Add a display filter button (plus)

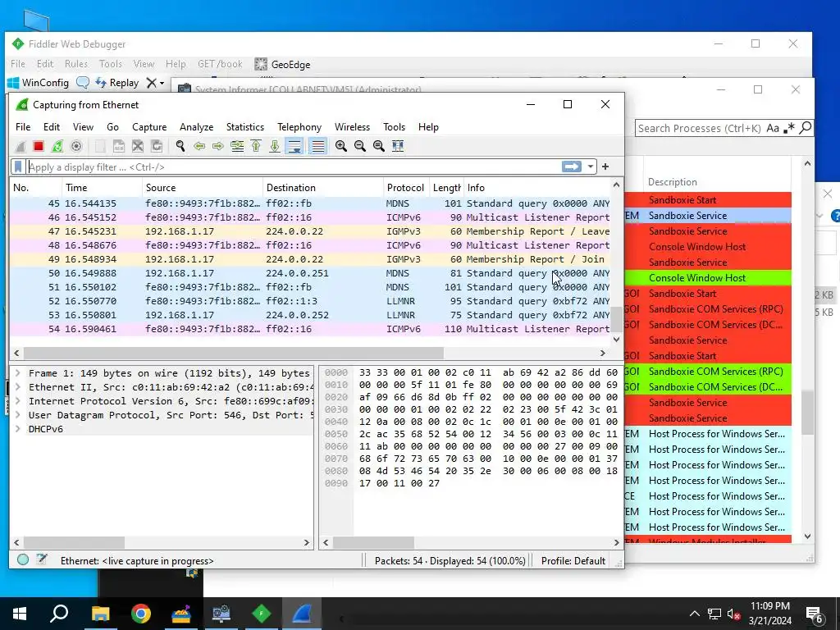point(605,167)
